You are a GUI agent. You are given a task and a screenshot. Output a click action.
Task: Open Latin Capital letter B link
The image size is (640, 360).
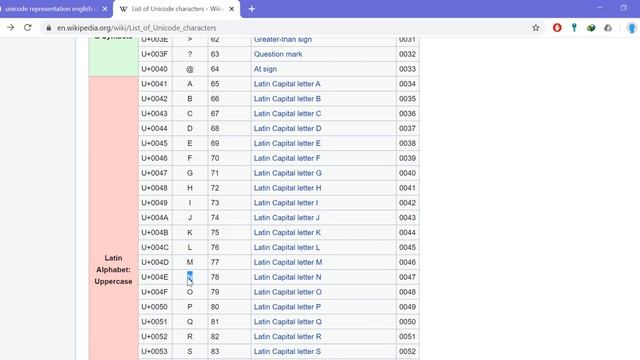[x=287, y=99]
